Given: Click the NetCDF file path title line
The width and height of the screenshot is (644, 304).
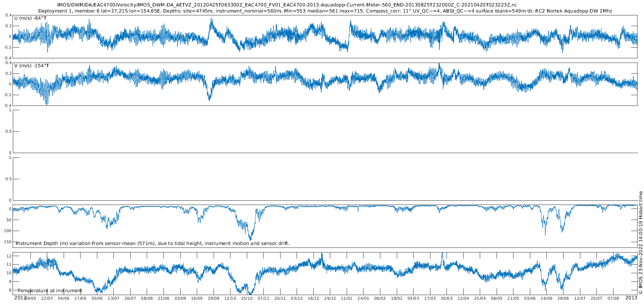Looking at the screenshot, I should click(x=287, y=5).
